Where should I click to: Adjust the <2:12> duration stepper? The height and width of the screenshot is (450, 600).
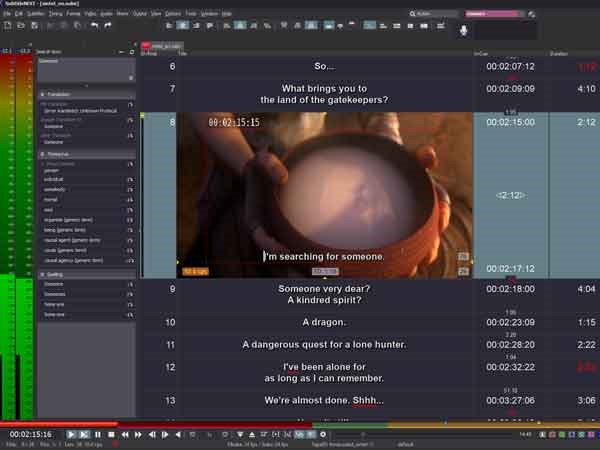pos(510,196)
